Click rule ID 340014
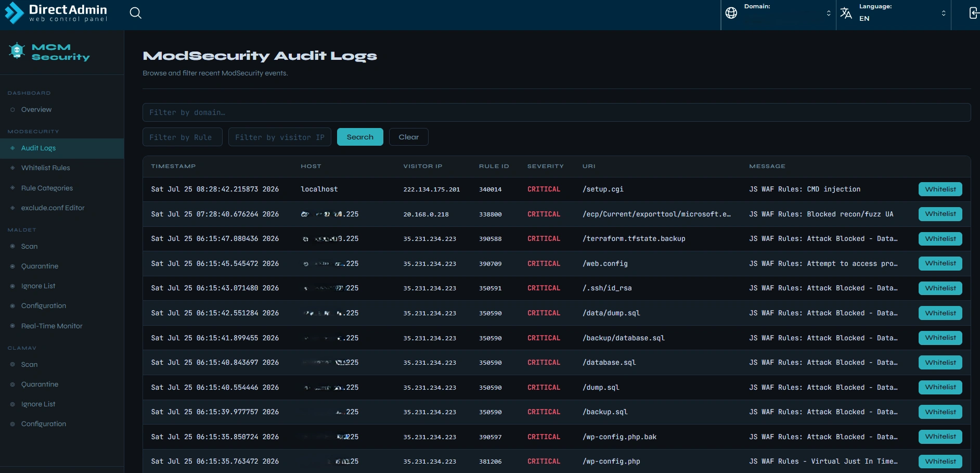 491,189
